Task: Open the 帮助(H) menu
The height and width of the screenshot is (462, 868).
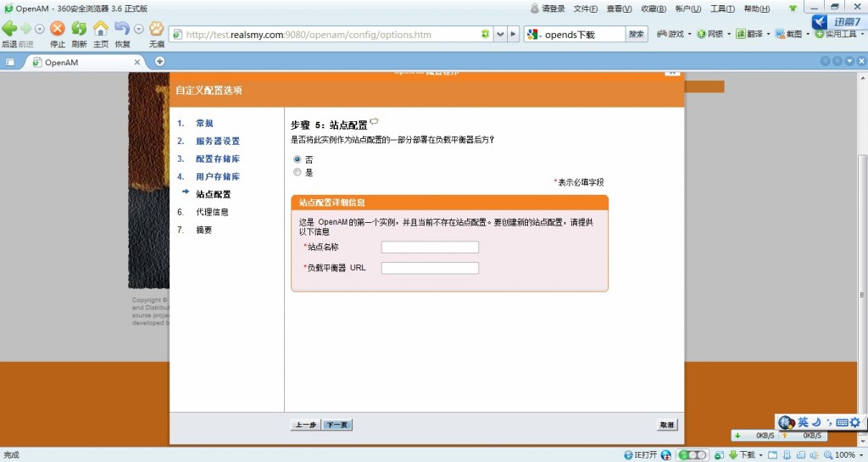Action: pyautogui.click(x=757, y=8)
